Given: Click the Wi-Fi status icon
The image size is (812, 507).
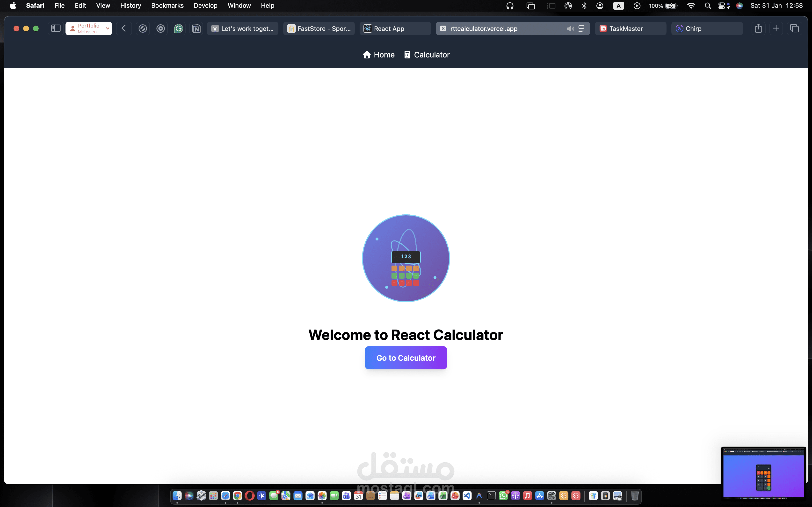Looking at the screenshot, I should click(x=691, y=6).
